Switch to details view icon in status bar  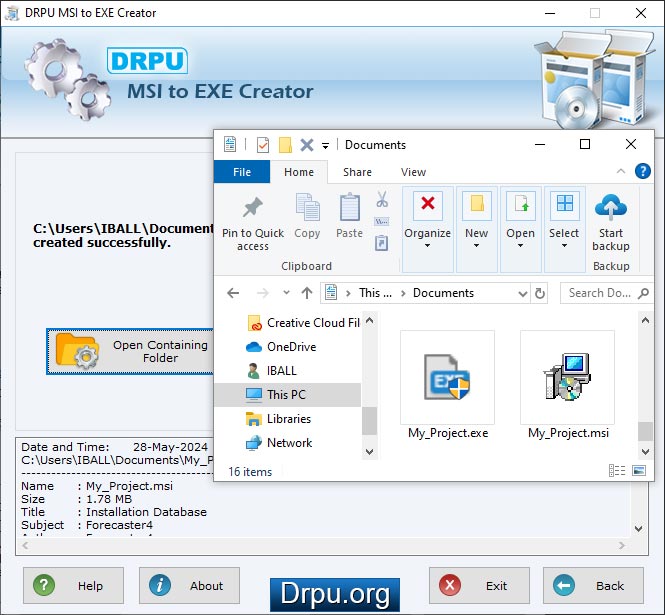pos(617,470)
